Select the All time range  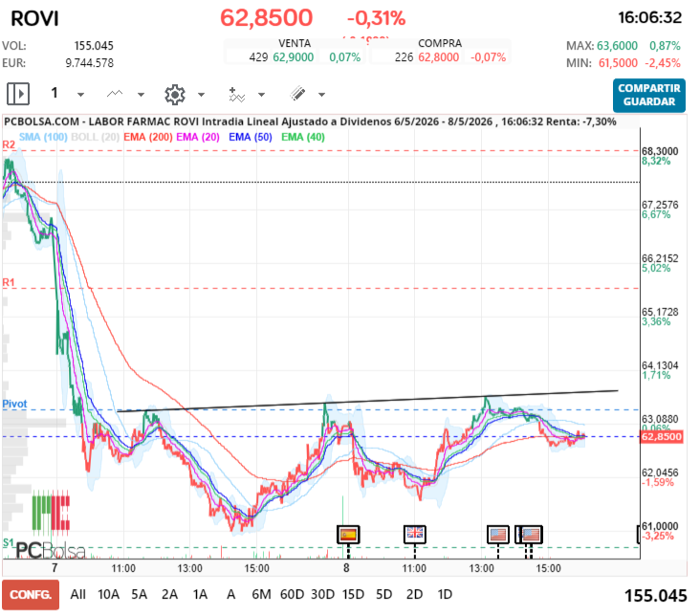tap(77, 595)
